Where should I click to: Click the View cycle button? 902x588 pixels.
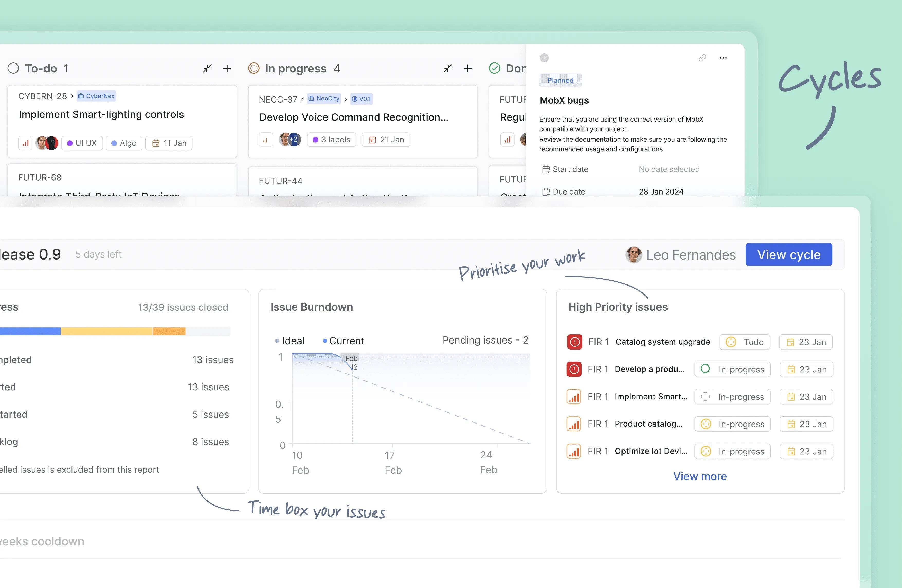[789, 255]
